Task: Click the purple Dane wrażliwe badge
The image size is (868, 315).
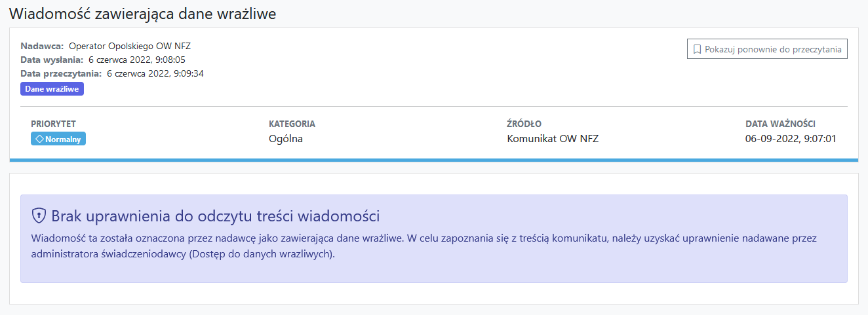Action: point(52,88)
